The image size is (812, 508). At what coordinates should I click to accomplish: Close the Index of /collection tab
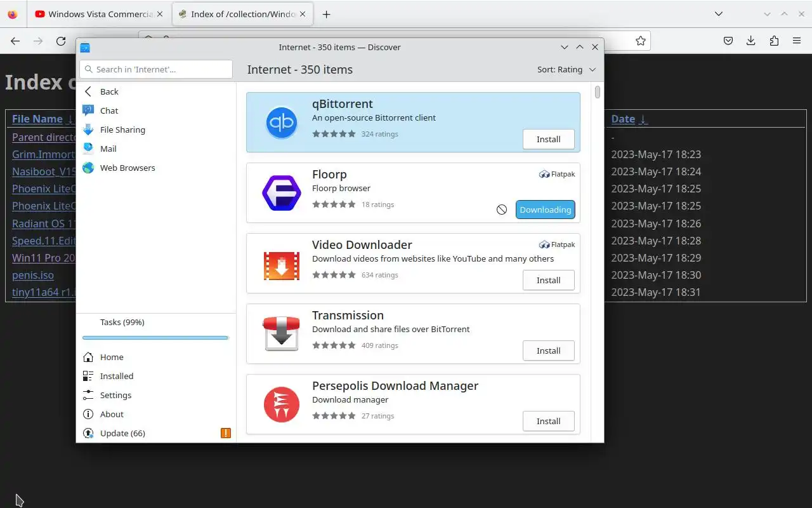(x=302, y=14)
